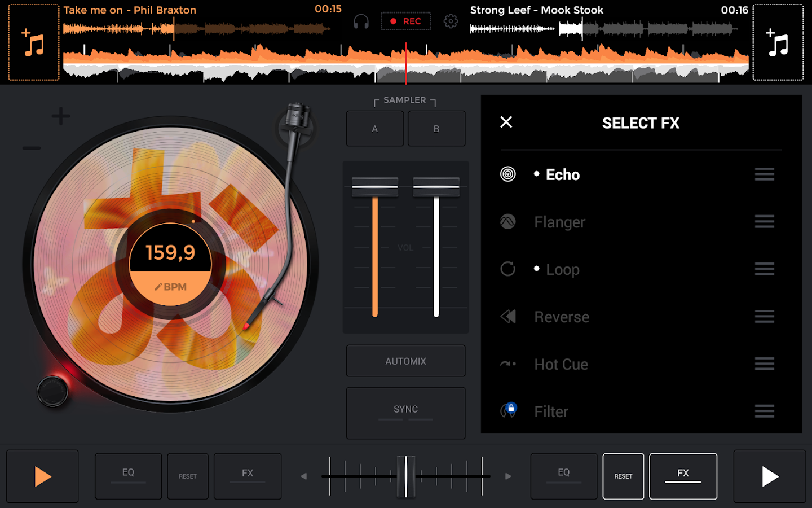The width and height of the screenshot is (812, 508).
Task: Select the Reverse effect icon
Action: click(508, 317)
